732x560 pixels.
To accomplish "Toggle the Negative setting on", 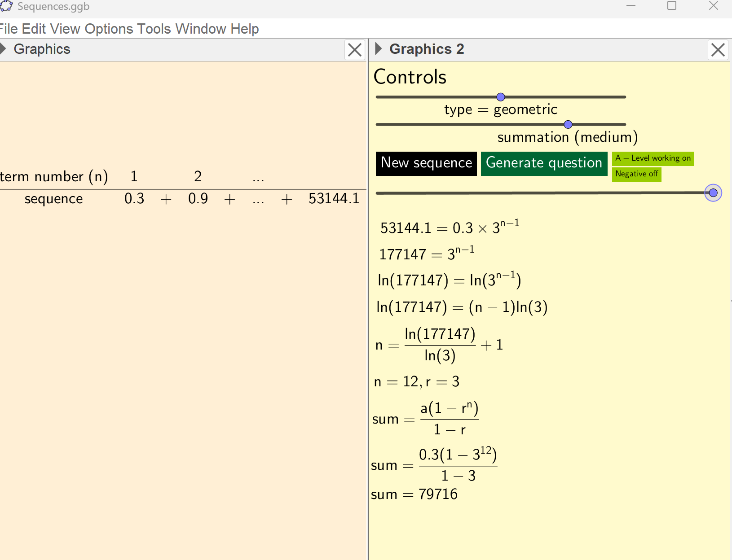I will pos(637,174).
